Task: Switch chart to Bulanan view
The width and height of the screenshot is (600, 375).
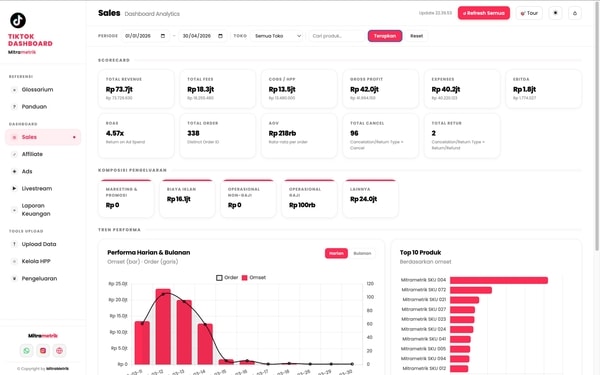Action: click(362, 253)
